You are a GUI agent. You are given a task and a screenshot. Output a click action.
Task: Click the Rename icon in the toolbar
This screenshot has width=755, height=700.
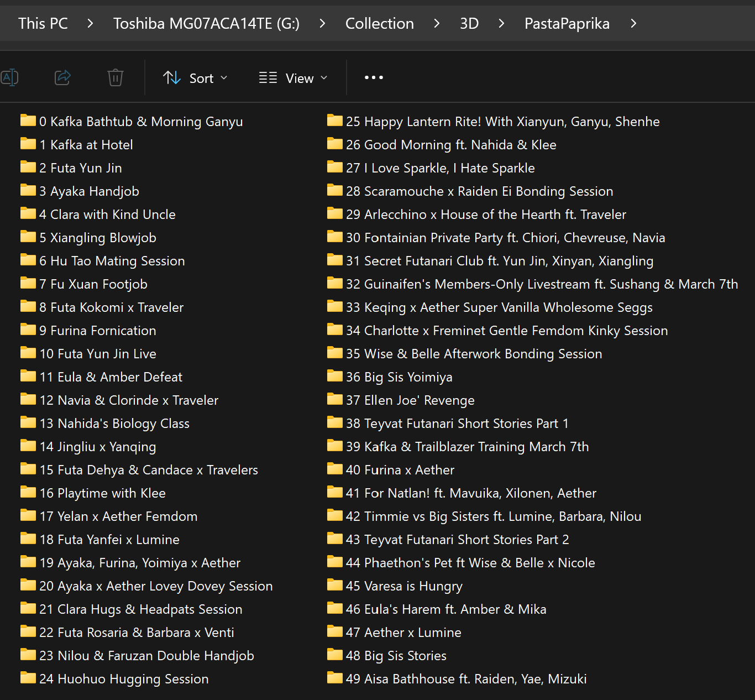click(x=9, y=77)
